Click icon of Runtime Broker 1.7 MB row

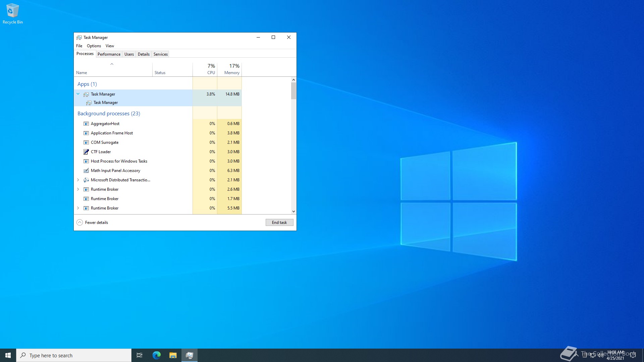point(86,199)
